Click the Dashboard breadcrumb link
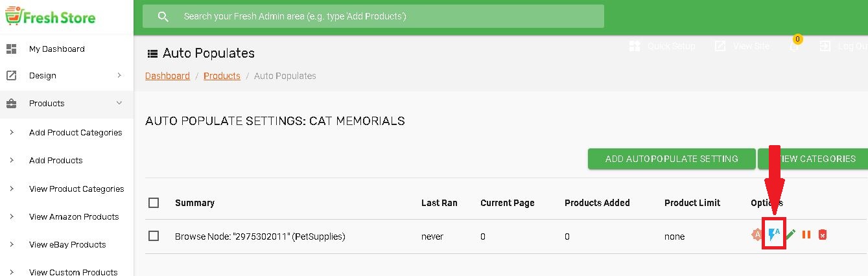 [167, 76]
